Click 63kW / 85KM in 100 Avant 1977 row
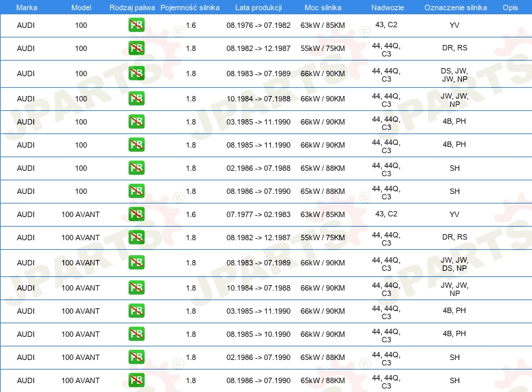532x392 pixels. pyautogui.click(x=322, y=214)
